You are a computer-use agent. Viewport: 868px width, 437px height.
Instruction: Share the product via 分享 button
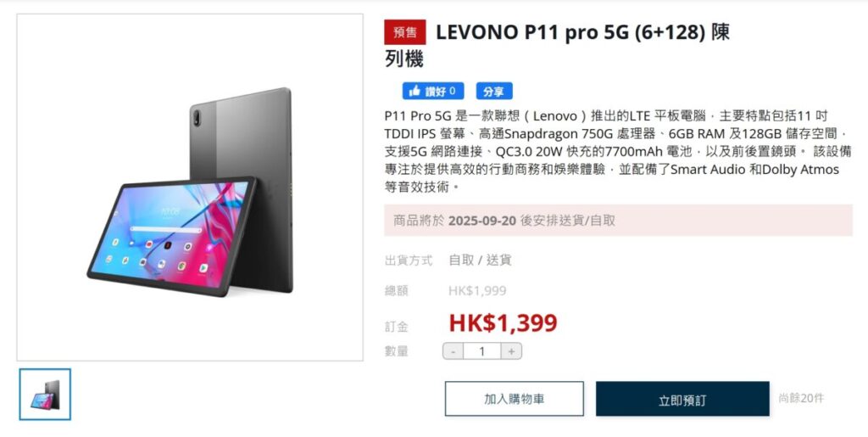494,91
